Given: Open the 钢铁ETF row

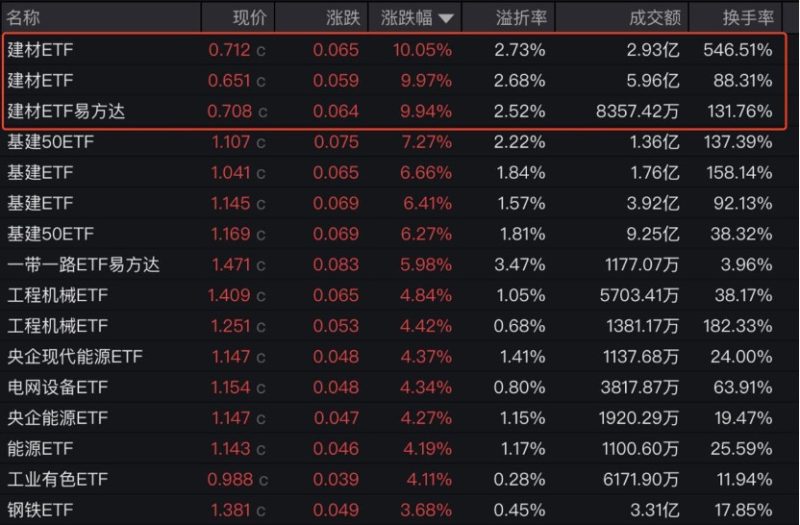Looking at the screenshot, I should [x=391, y=510].
